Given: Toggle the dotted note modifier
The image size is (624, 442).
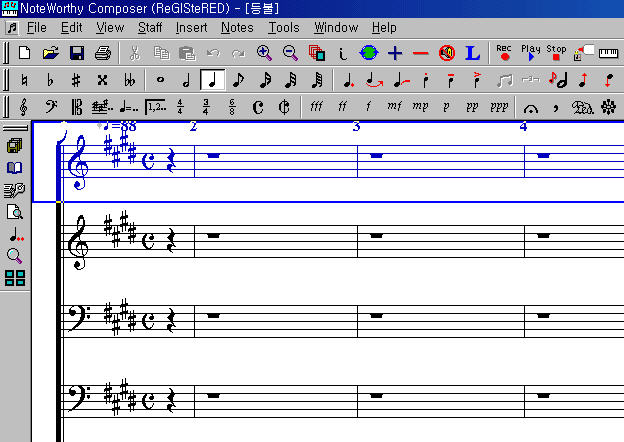Looking at the screenshot, I should pos(347,79).
